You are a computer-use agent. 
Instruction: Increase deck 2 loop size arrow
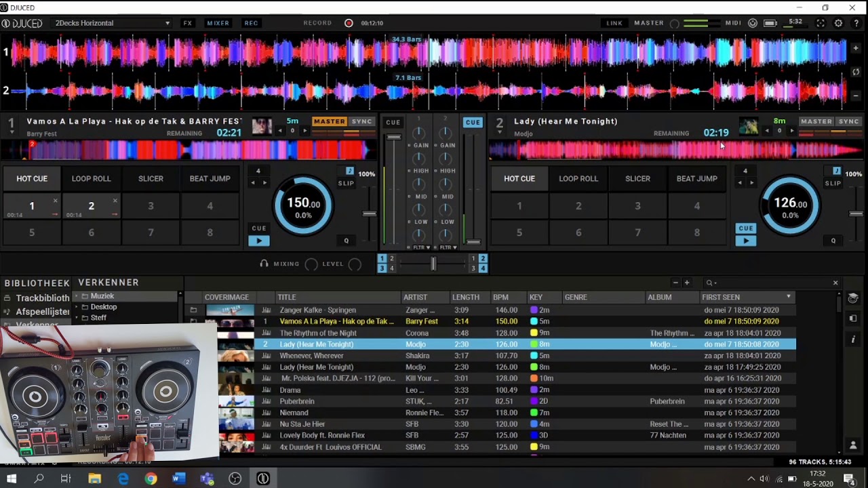tap(751, 183)
